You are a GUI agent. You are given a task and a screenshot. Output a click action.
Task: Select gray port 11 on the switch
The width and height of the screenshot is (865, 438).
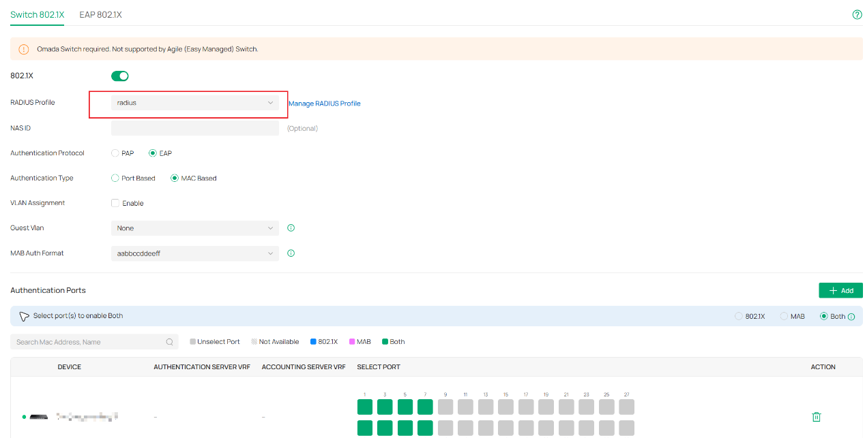point(465,407)
